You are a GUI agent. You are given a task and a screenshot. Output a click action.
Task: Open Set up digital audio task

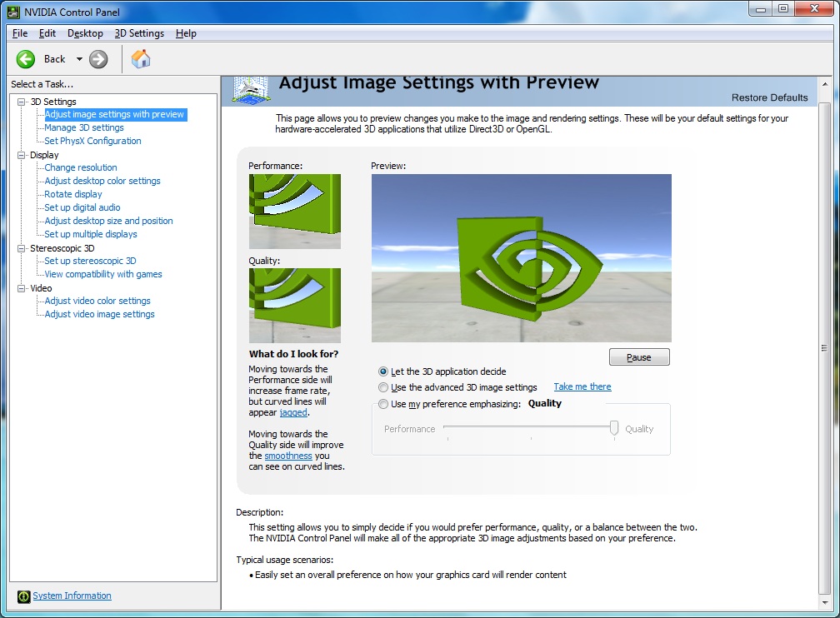click(x=82, y=207)
